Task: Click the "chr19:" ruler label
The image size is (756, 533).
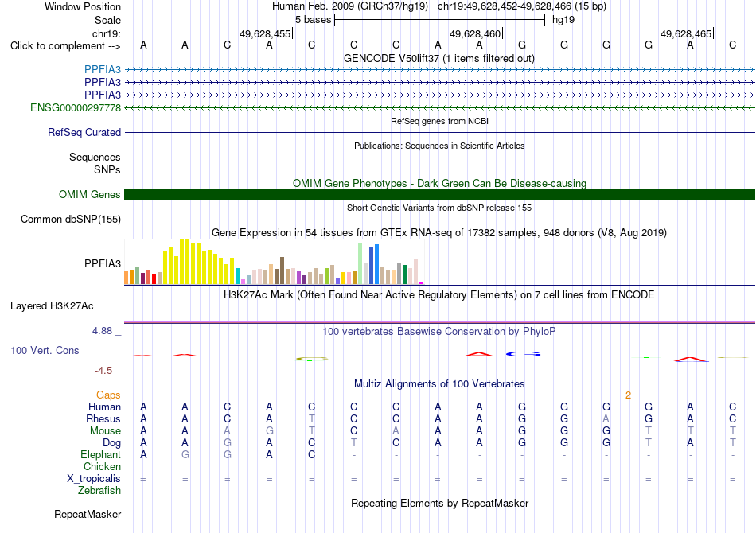Action: 106,33
